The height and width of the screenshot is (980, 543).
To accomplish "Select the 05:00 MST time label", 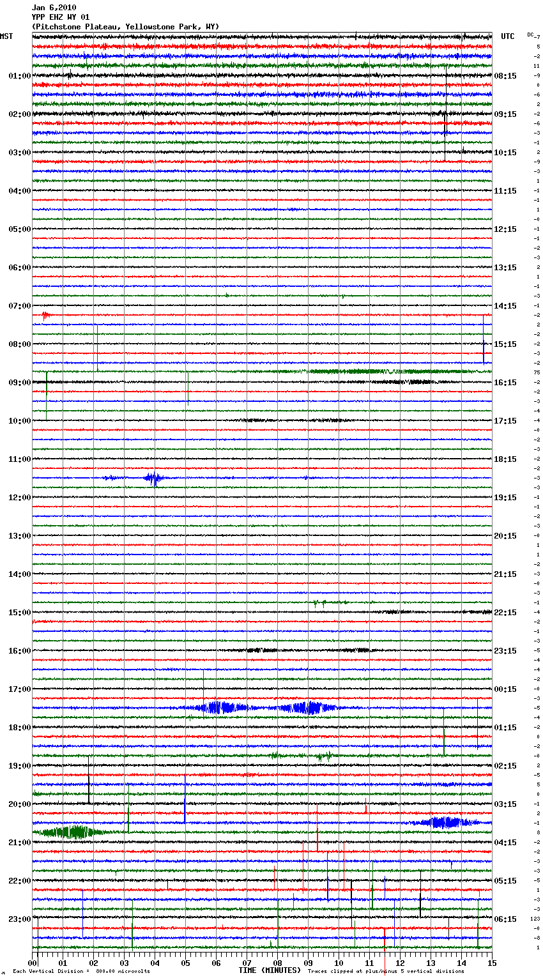I will [x=20, y=229].
